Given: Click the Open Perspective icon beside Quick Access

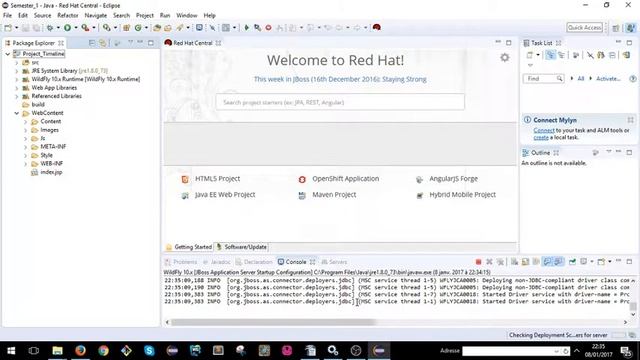Looking at the screenshot, I should point(616,28).
